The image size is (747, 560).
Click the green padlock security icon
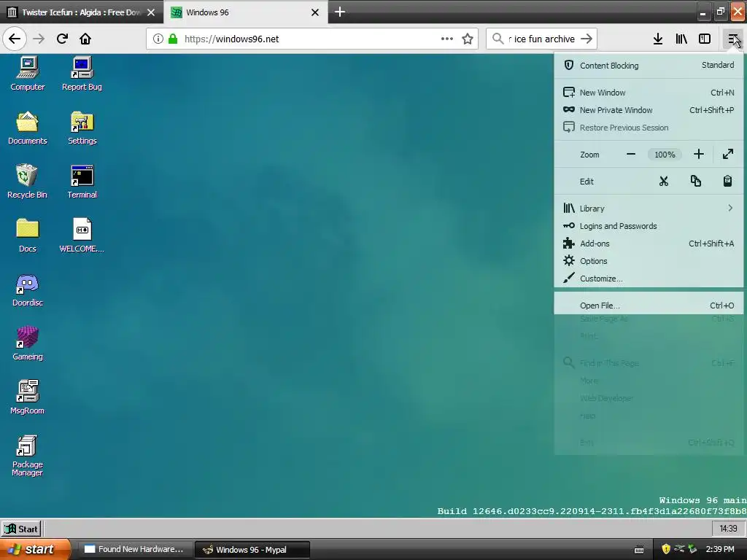pos(173,39)
